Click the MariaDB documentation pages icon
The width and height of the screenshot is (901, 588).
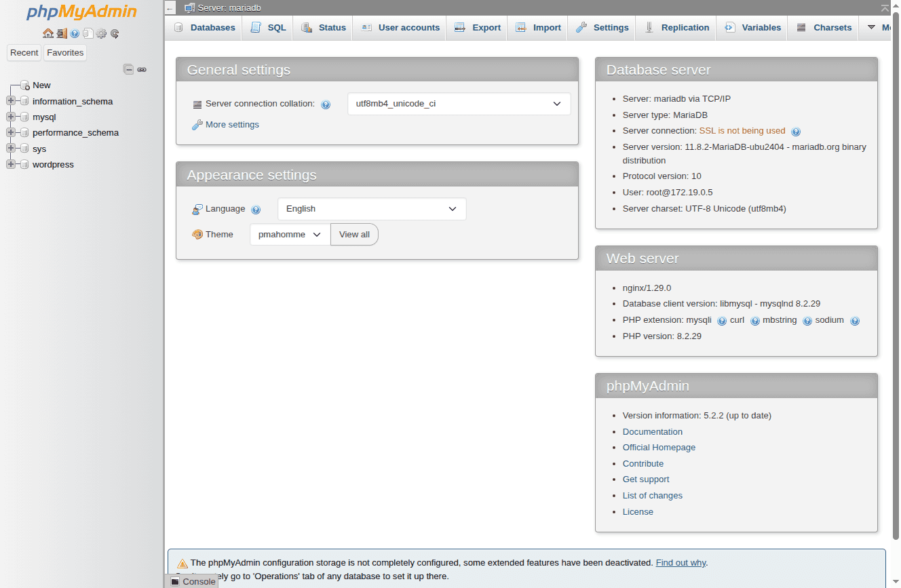(x=88, y=33)
